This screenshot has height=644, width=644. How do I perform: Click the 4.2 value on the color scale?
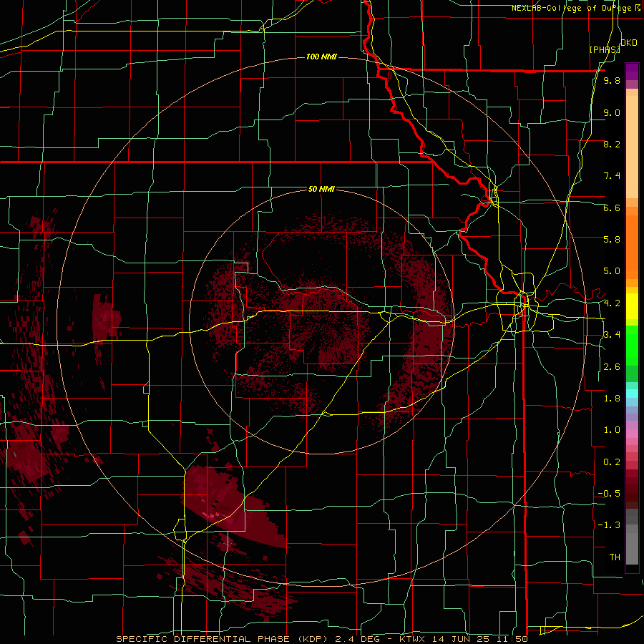click(x=612, y=303)
